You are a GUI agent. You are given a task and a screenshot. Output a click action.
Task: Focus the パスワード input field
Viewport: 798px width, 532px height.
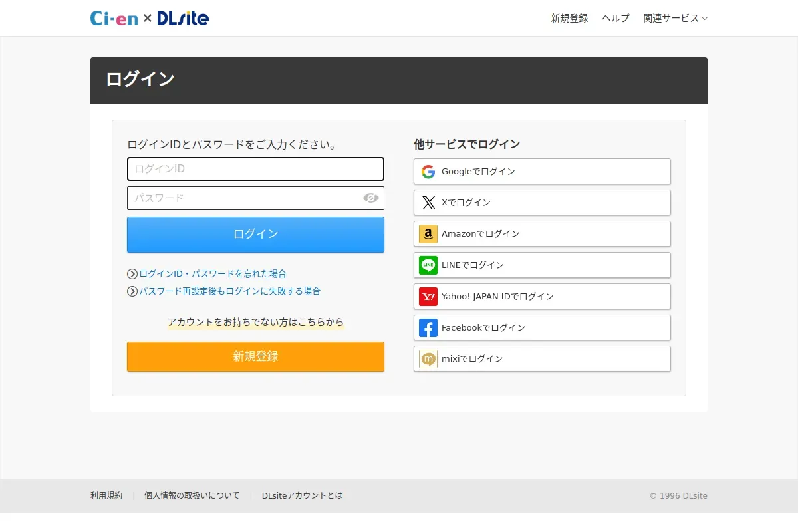pos(255,198)
